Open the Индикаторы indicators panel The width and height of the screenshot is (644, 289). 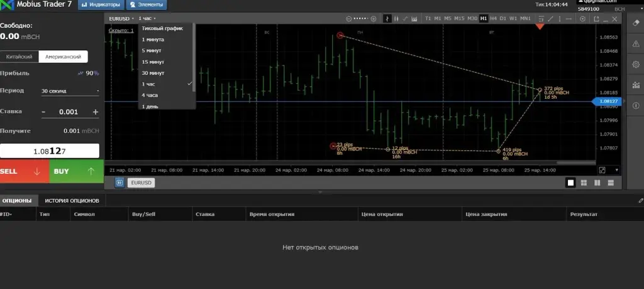[x=101, y=5]
